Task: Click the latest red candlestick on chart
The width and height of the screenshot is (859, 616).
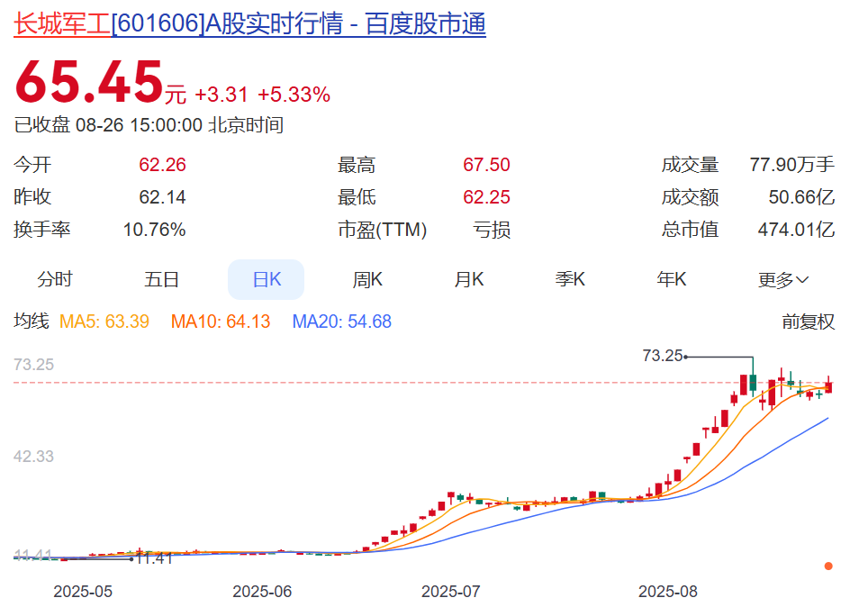Action: pos(828,385)
